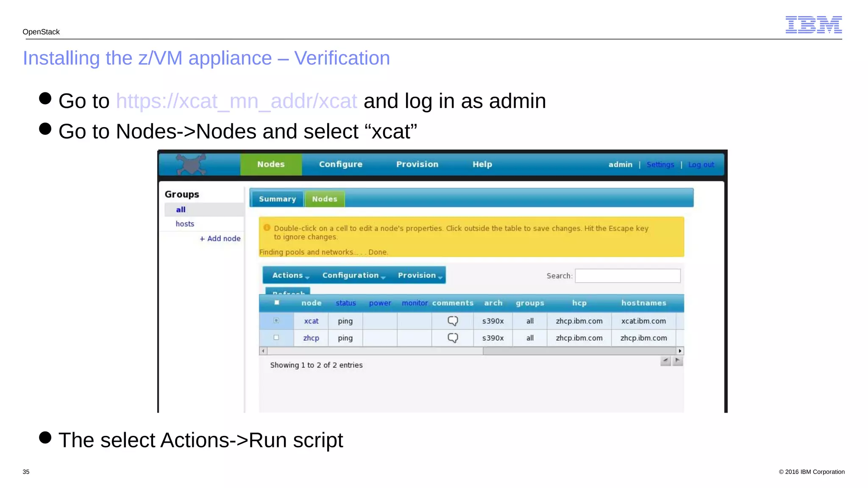Click the + Add node link

[220, 238]
